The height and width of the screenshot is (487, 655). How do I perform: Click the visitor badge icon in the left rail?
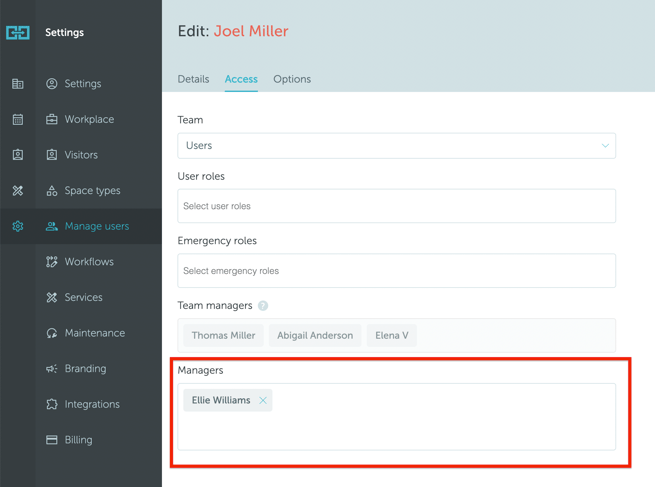click(x=18, y=155)
